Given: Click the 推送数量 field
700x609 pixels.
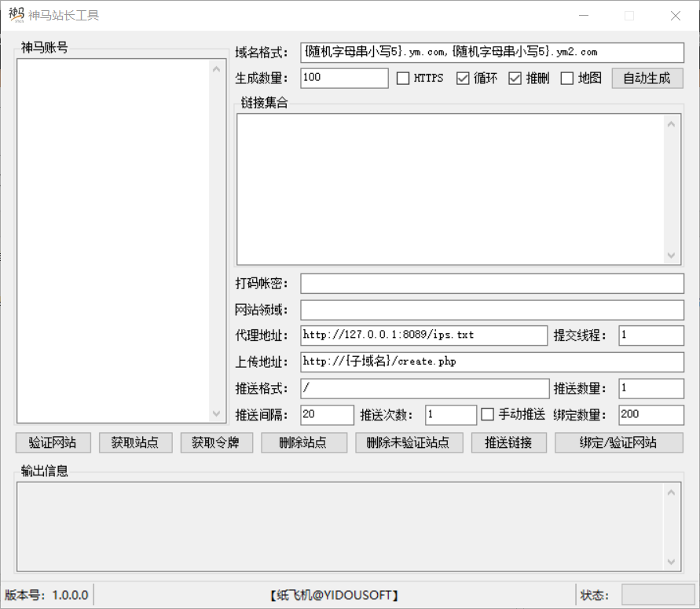Looking at the screenshot, I should tap(651, 388).
